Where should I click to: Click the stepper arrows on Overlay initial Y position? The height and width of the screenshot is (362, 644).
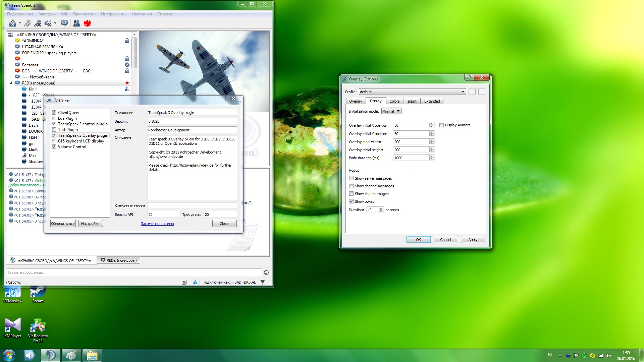(432, 134)
